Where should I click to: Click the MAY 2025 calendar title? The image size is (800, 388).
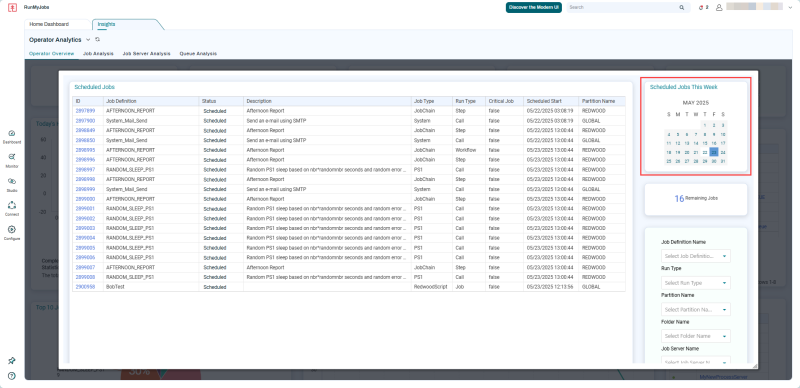click(x=696, y=103)
